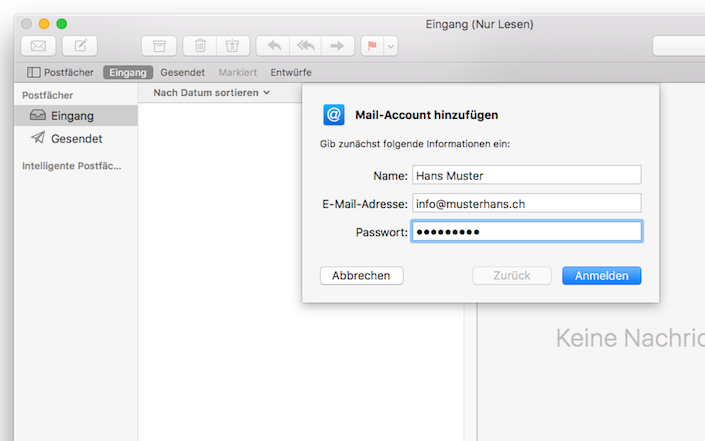This screenshot has height=441, width=705.
Task: Click the Forward arrow icon
Action: (x=337, y=45)
